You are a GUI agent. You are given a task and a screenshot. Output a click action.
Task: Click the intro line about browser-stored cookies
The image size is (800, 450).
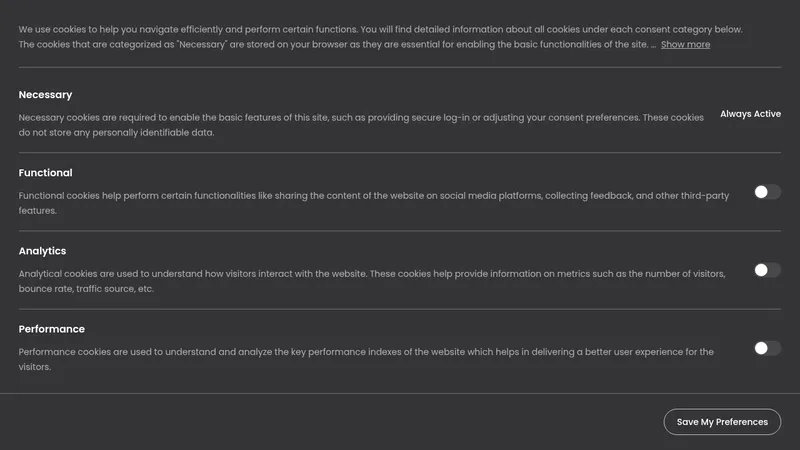tap(334, 44)
